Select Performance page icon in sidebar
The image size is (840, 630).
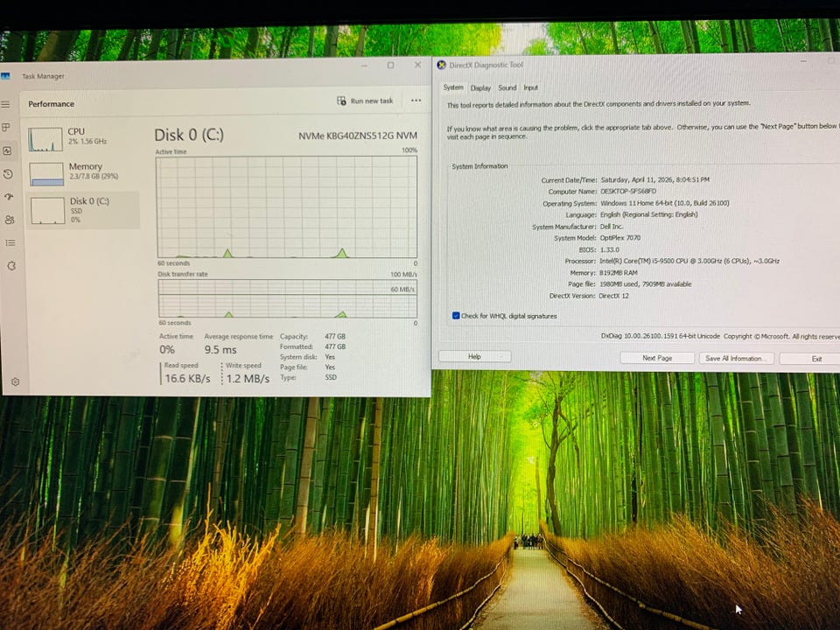(x=8, y=151)
